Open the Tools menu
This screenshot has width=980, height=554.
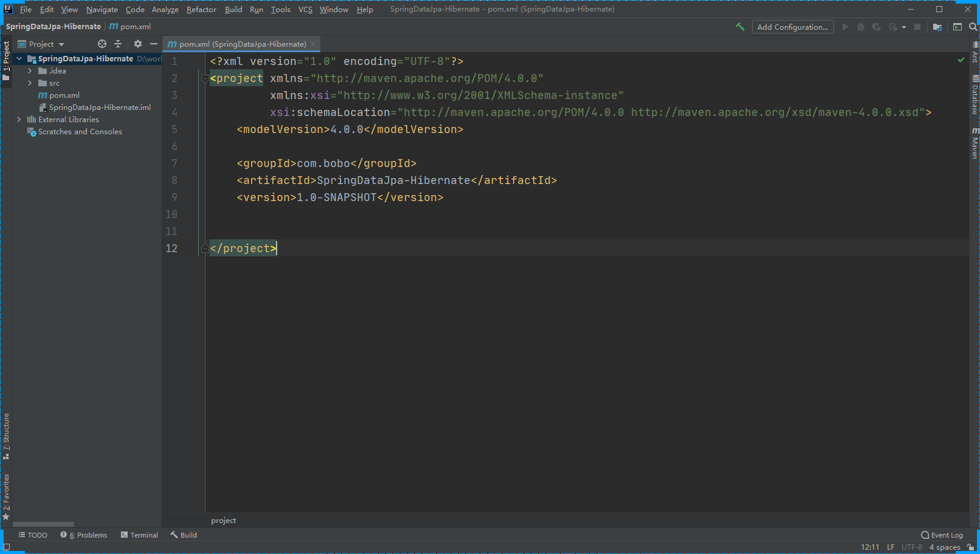tap(280, 9)
